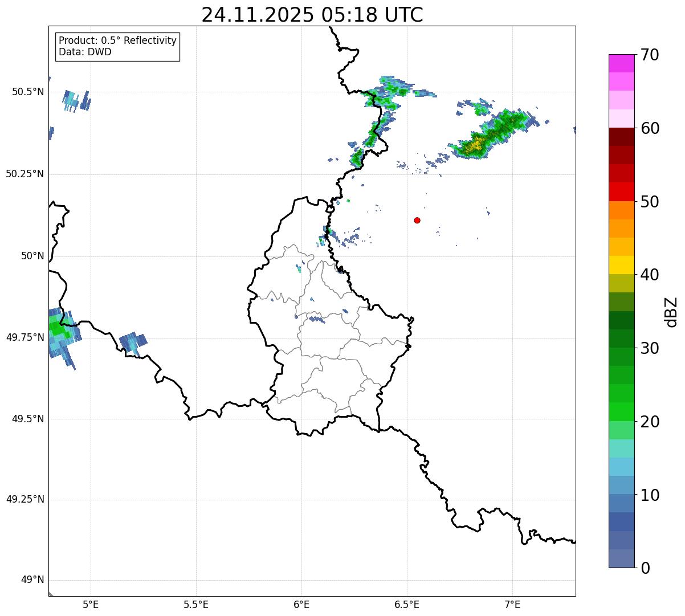Click the "Product: 0.5° Reflectivity" text

[x=117, y=41]
